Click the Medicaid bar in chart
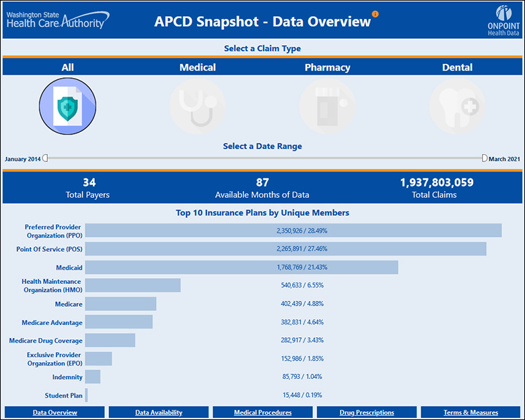The image size is (525, 420). point(241,267)
